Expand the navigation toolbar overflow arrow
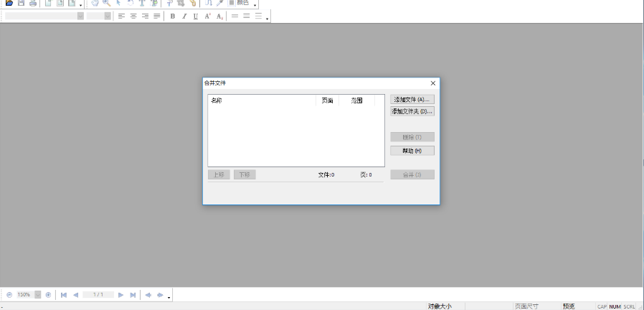 click(x=169, y=298)
